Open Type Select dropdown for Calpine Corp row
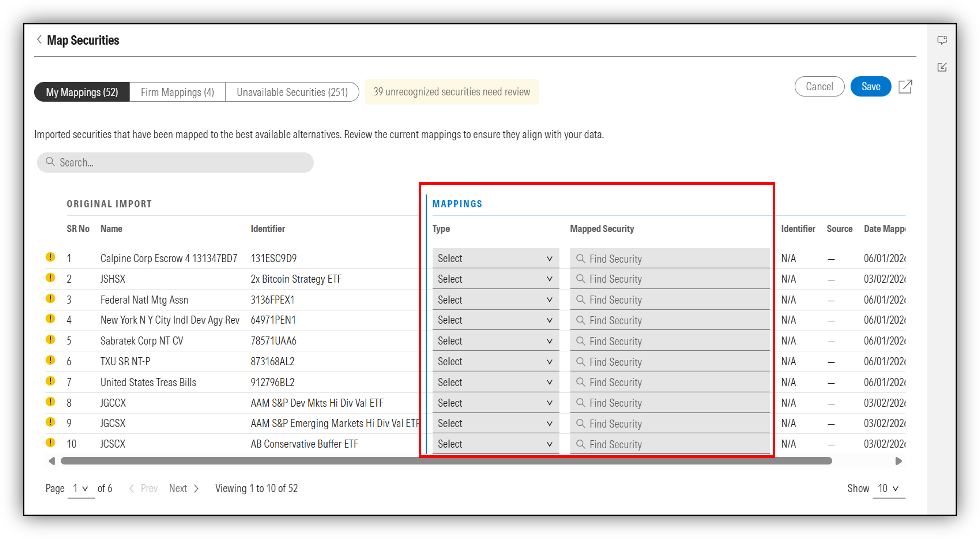The height and width of the screenshot is (539, 980). point(495,258)
